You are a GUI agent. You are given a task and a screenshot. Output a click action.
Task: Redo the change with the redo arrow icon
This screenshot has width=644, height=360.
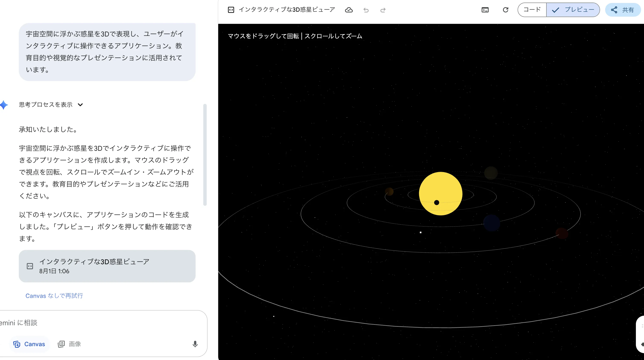click(383, 10)
